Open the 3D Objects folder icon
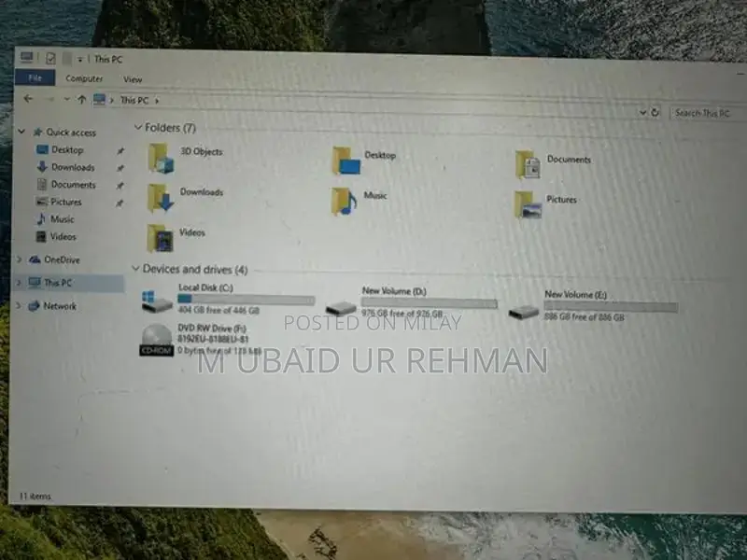 (x=161, y=157)
